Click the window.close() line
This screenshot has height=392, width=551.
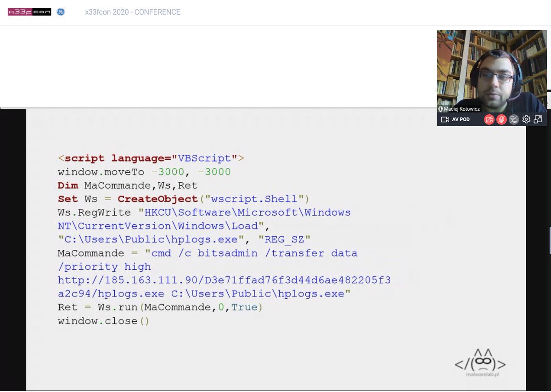104,321
